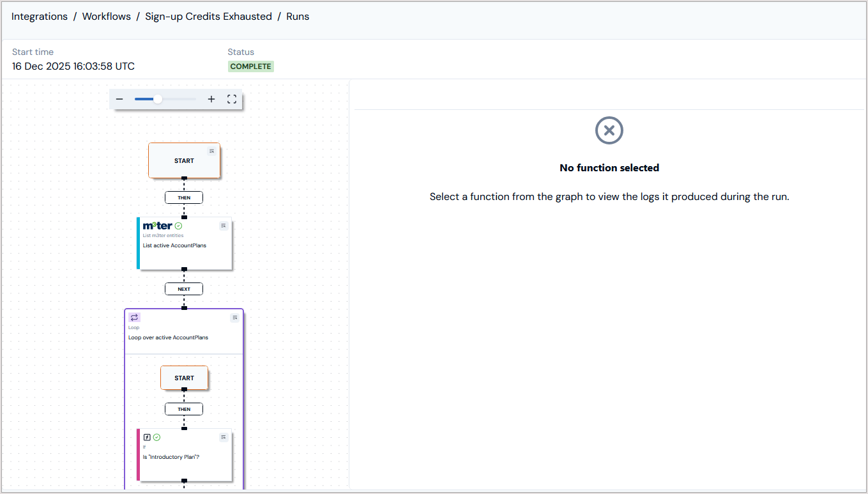Click the THEN connector inside the loop

click(184, 409)
